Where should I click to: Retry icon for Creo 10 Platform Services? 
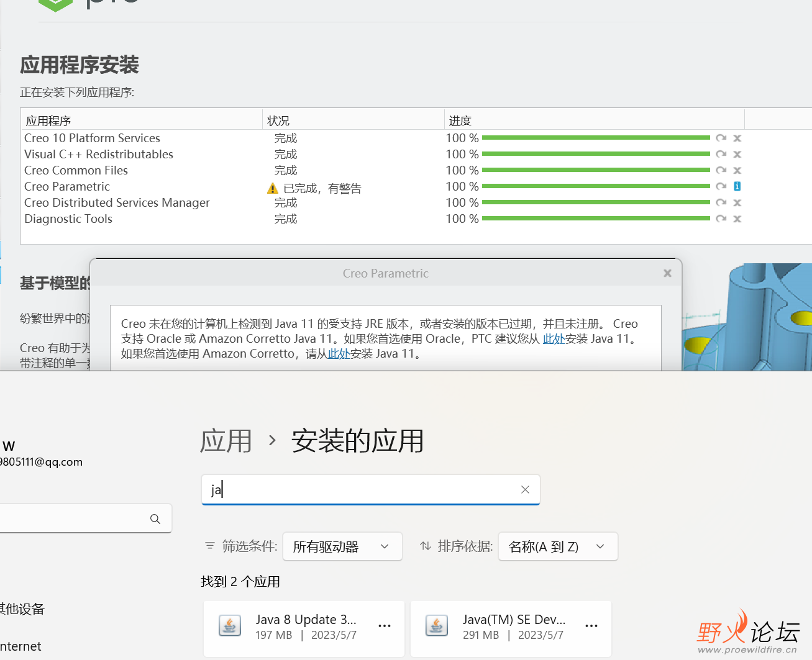coord(721,138)
